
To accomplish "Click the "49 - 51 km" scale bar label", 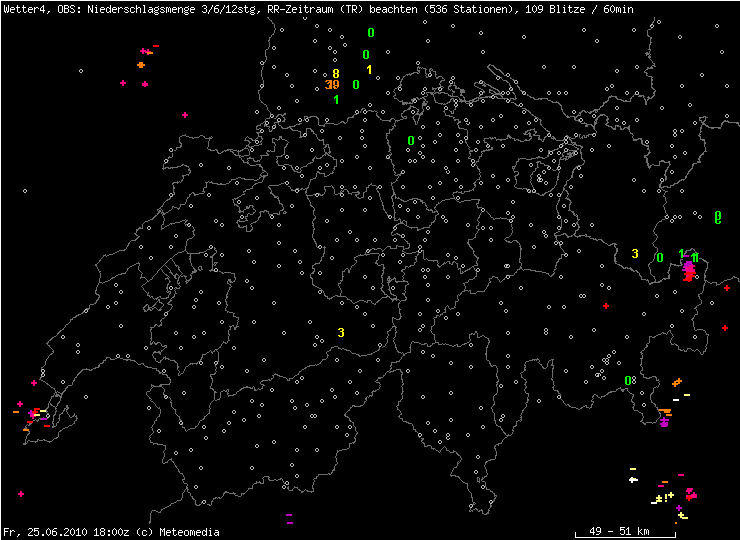I will point(619,531).
